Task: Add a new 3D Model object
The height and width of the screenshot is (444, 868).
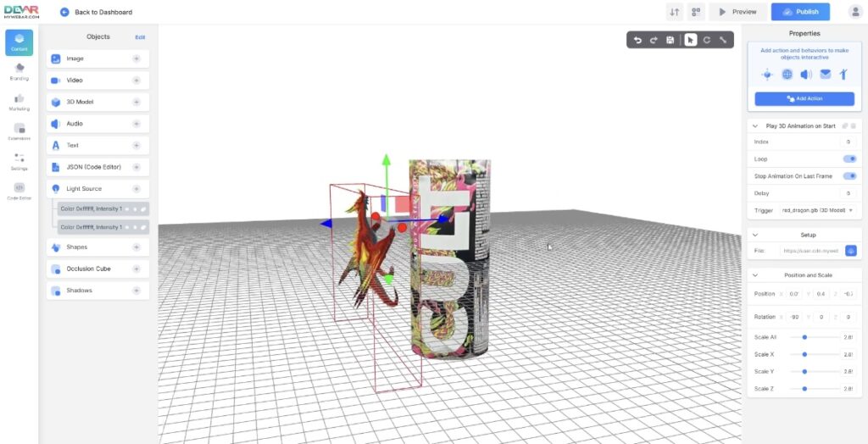Action: tap(136, 102)
